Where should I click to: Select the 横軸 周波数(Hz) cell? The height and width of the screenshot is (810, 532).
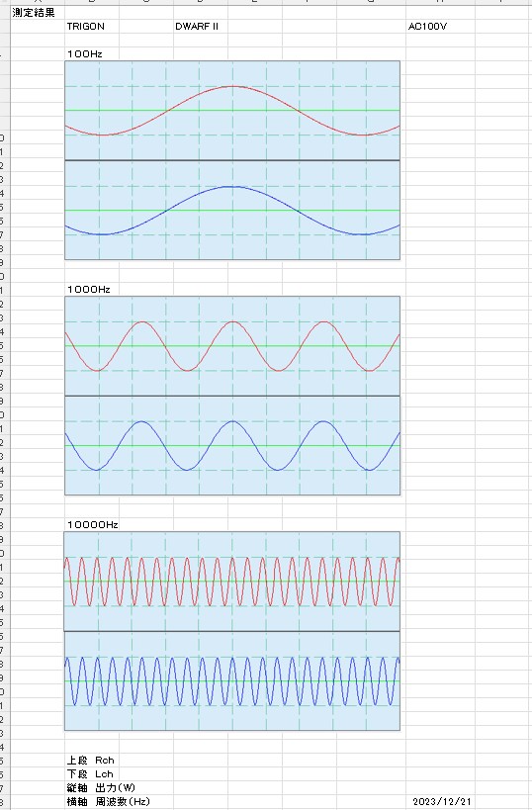pos(109,802)
